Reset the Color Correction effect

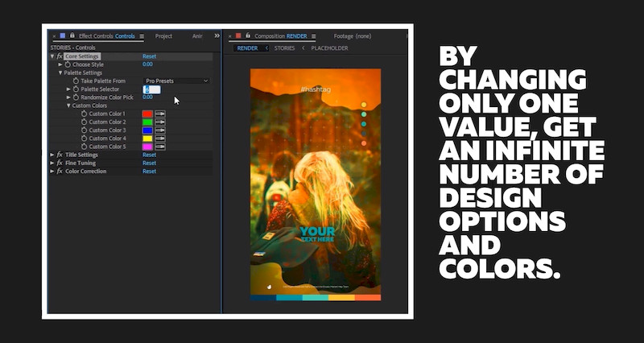[149, 171]
